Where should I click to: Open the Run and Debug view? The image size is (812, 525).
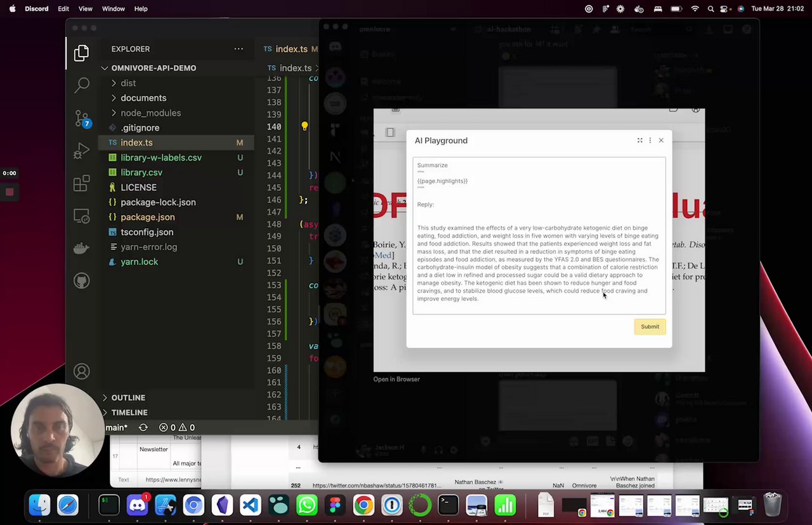click(x=81, y=151)
